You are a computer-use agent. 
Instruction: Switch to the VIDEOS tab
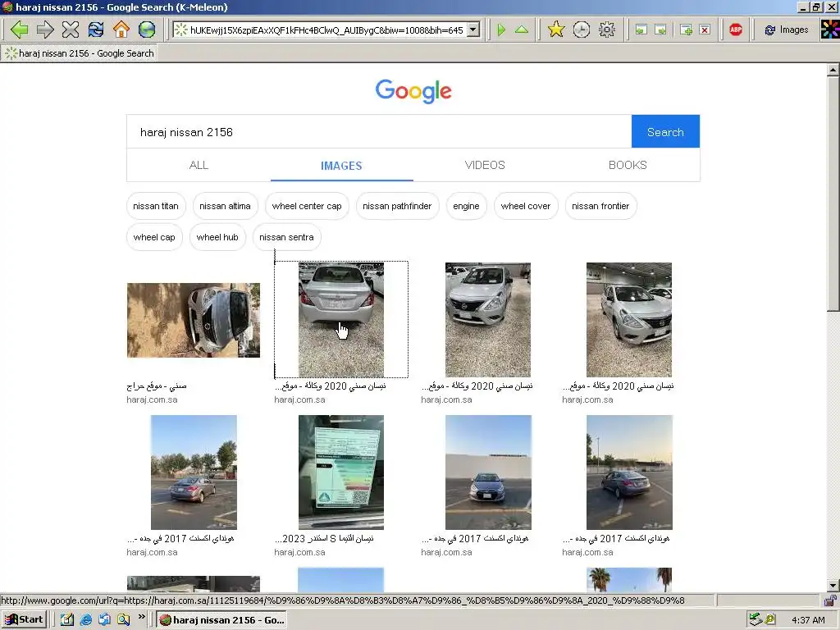click(x=485, y=165)
